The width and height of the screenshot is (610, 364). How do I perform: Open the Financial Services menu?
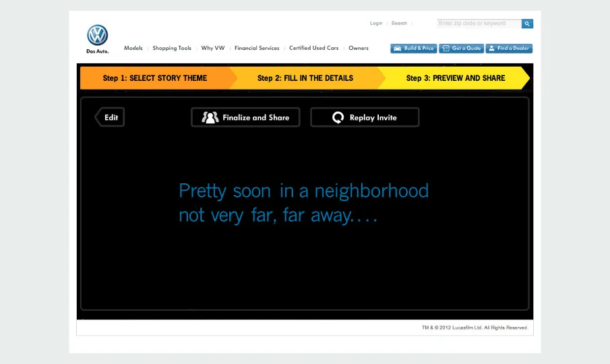point(257,49)
